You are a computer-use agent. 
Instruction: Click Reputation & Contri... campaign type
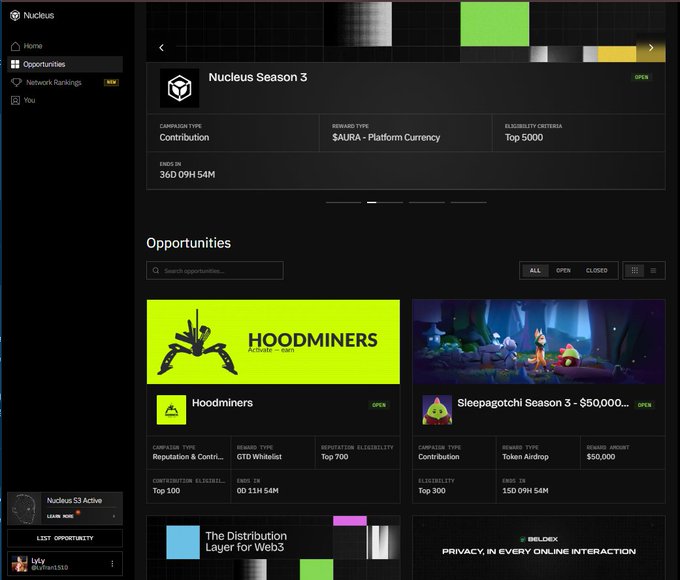188,457
